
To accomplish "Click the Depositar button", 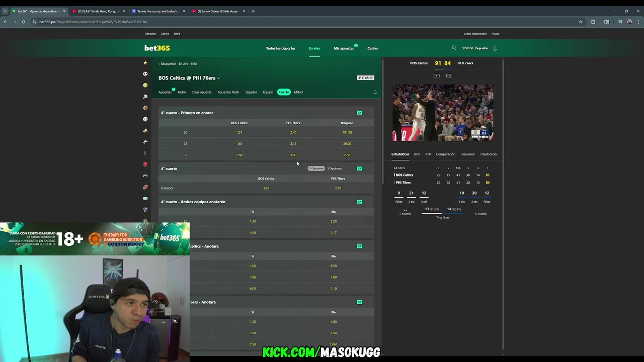I will tap(481, 48).
